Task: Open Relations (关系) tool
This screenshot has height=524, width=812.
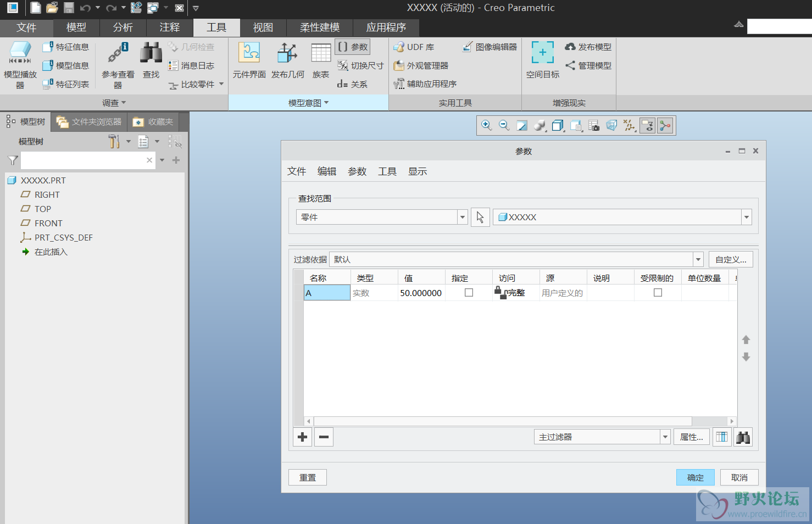Action: point(353,84)
